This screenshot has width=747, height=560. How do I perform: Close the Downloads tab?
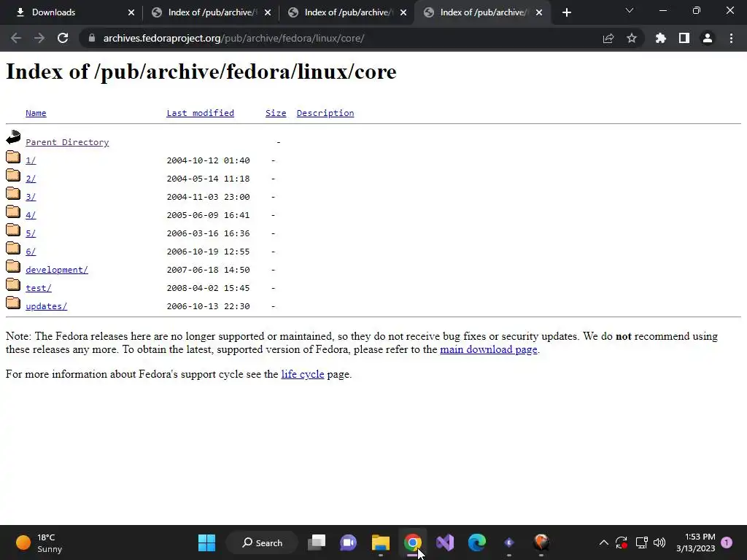131,12
